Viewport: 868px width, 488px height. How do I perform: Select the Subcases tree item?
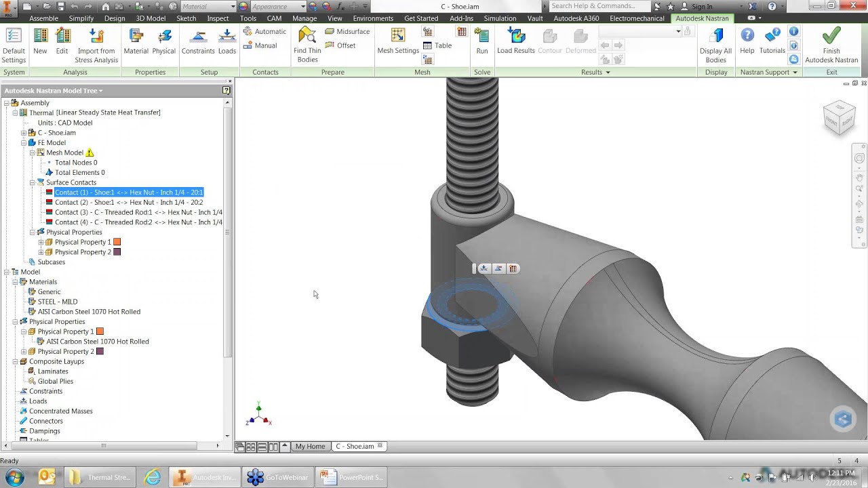point(52,262)
